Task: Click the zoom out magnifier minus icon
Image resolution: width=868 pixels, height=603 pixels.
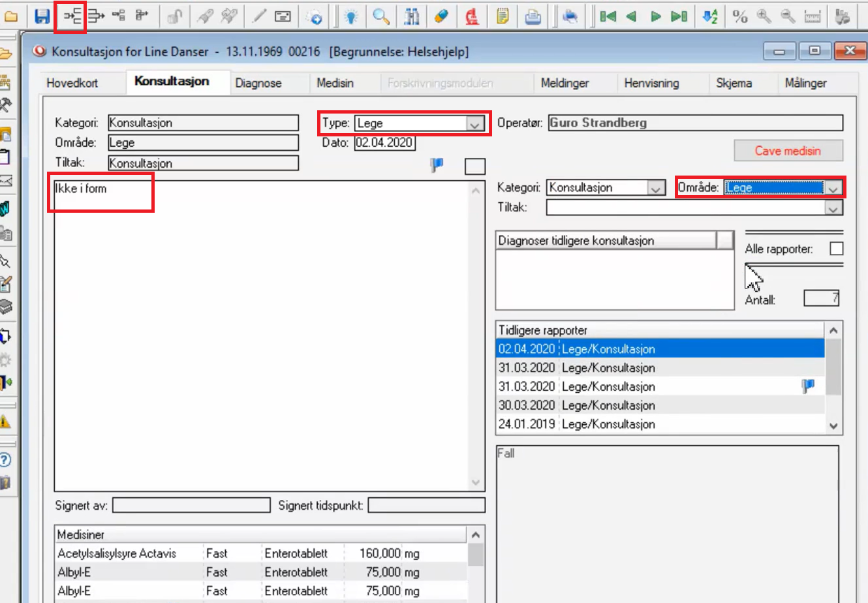Action: [788, 16]
